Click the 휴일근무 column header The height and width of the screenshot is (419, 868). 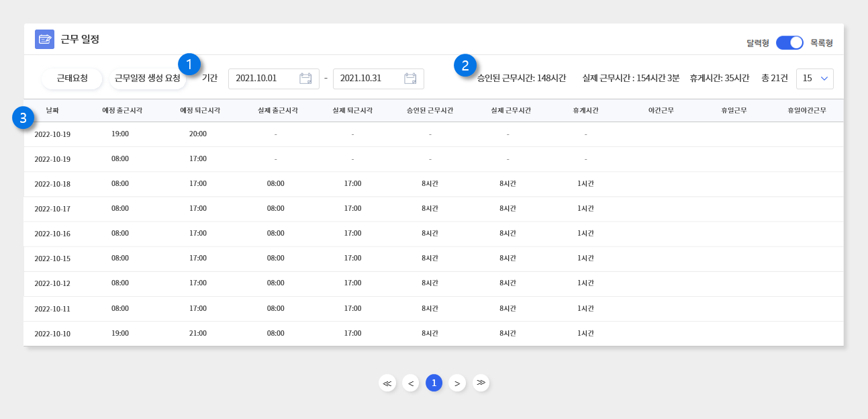[x=734, y=110]
